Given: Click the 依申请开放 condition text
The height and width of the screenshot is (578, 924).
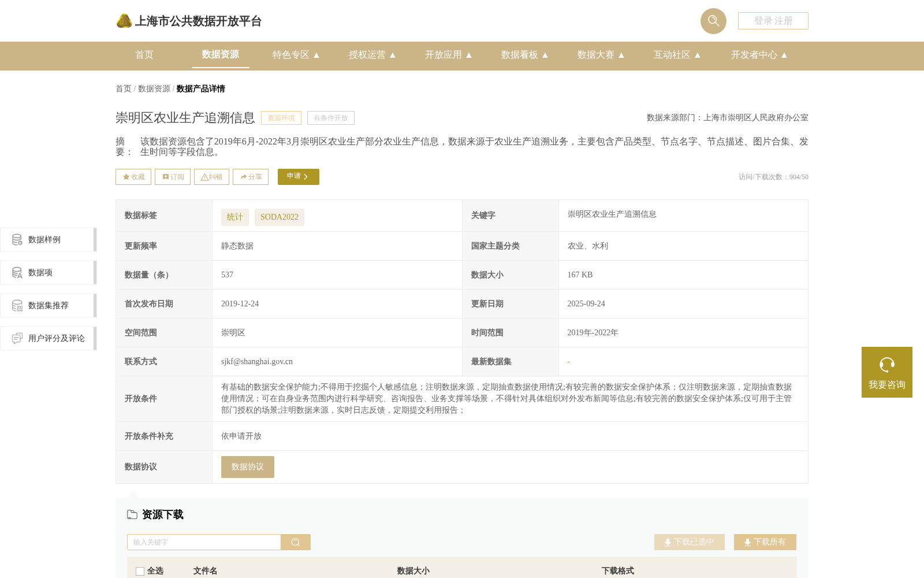Looking at the screenshot, I should [241, 436].
